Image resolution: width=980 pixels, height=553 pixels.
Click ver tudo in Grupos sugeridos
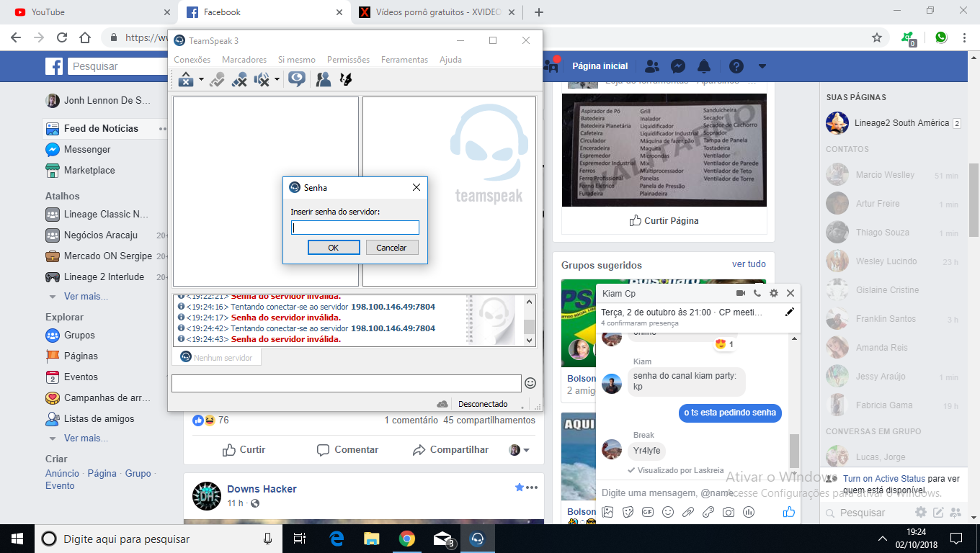coord(749,264)
